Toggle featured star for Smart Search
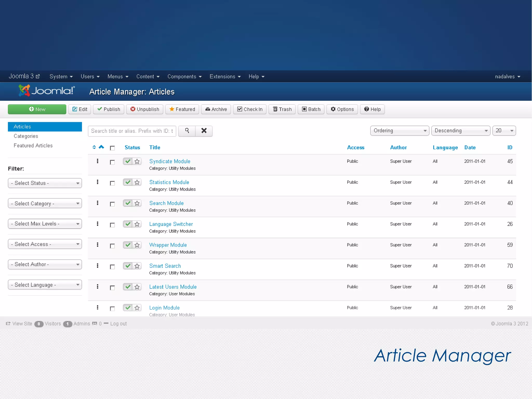 [x=137, y=266]
